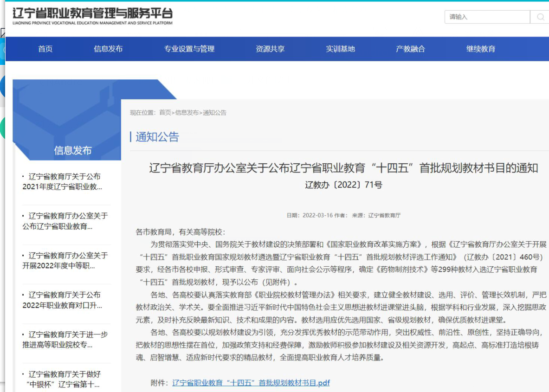
Task: Click the article title 辽宁省教育厅办公室关于公布...
Action: coord(343,168)
